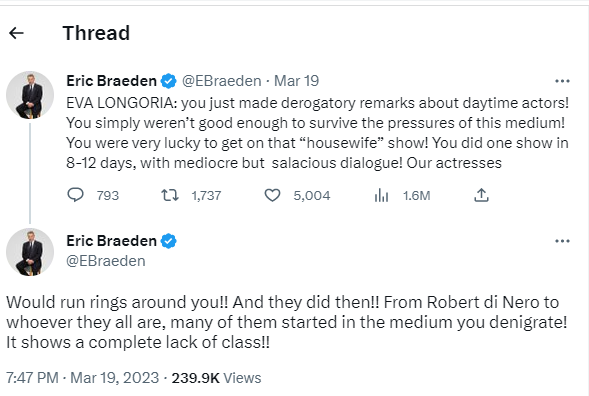
Task: Open Eric Braeden name in first tweet
Action: [x=112, y=81]
